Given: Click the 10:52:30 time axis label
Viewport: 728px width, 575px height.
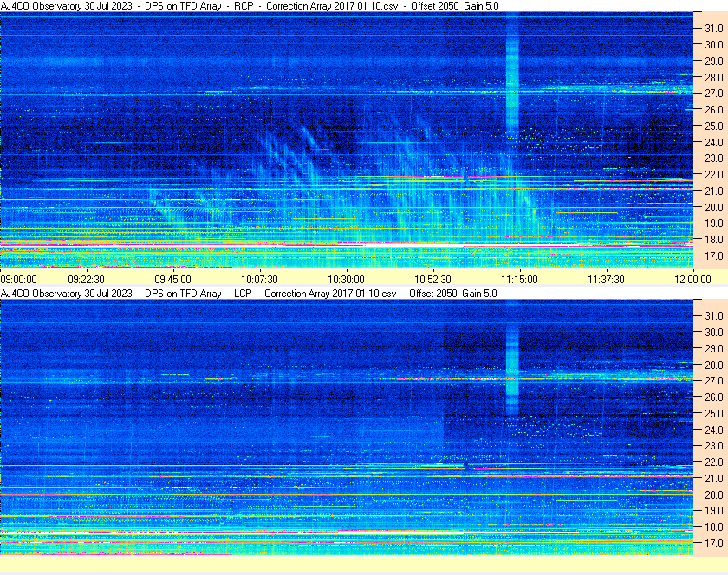Looking at the screenshot, I should (432, 279).
